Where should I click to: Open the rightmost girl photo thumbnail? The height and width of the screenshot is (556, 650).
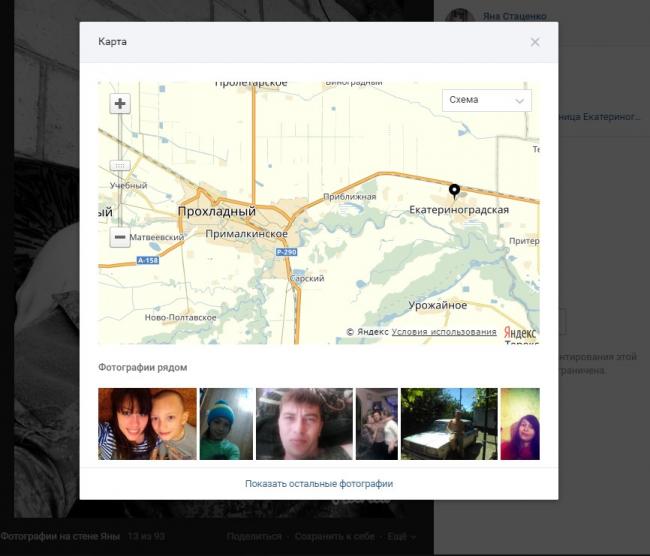tap(520, 424)
